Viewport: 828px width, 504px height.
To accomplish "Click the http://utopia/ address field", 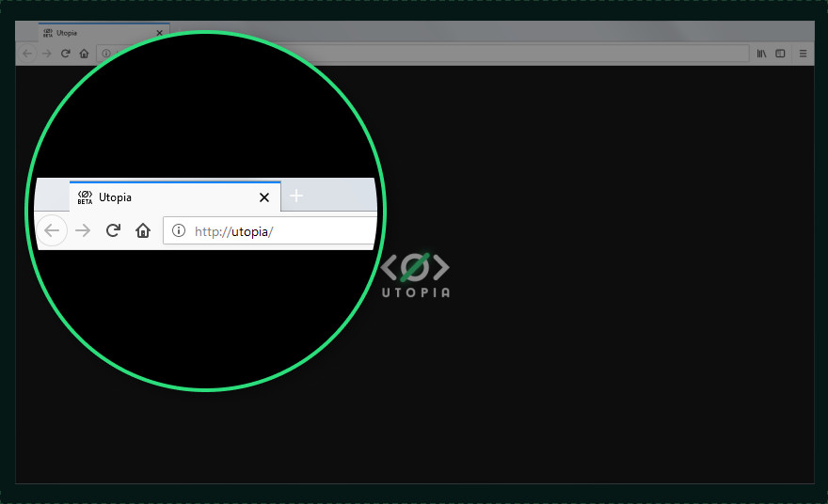I will 270,230.
